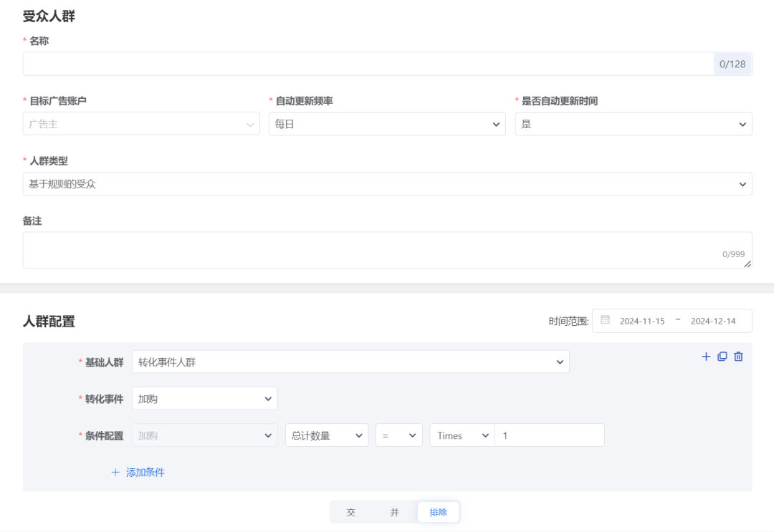Open the calendar icon in 时间范围 picker

click(604, 320)
